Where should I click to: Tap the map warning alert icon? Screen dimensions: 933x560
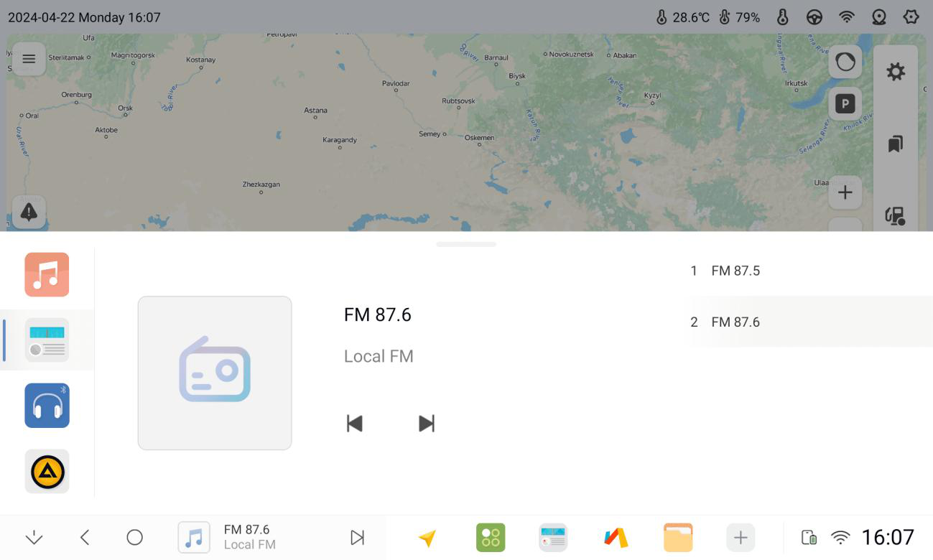point(29,212)
